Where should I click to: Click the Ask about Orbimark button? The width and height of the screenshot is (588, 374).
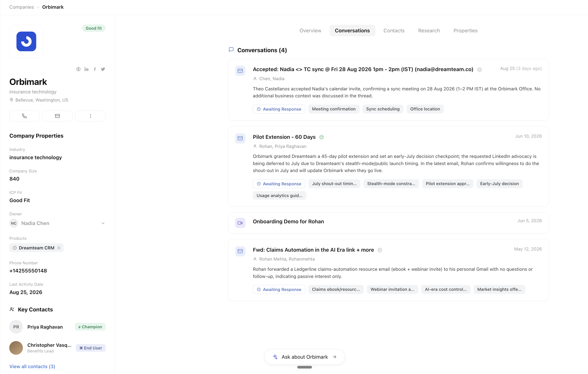304,357
